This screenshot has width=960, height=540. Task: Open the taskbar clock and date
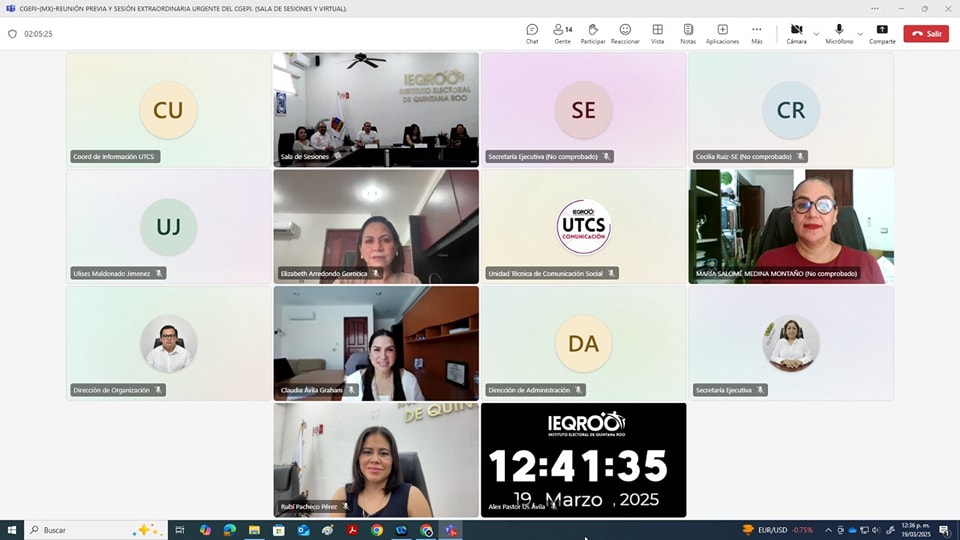click(916, 530)
